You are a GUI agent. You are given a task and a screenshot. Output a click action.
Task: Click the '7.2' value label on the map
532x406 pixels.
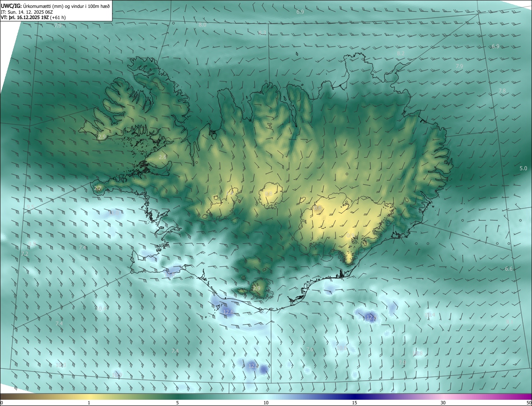click(x=25, y=254)
